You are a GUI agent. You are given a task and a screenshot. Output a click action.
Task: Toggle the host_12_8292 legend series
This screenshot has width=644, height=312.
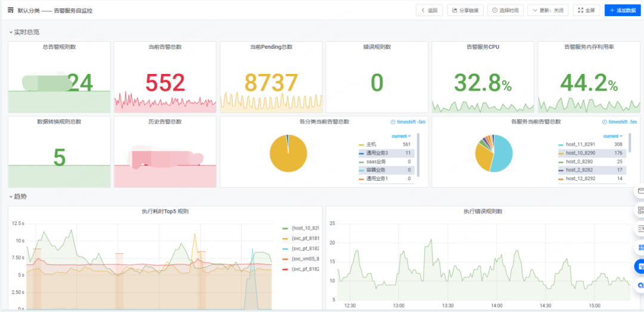click(580, 179)
